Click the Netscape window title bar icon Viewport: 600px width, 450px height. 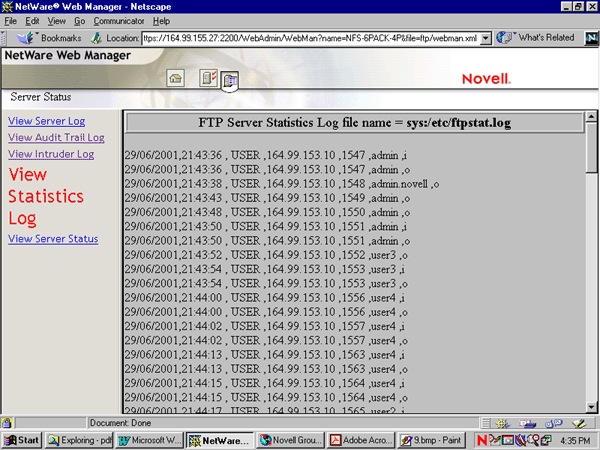click(7, 7)
